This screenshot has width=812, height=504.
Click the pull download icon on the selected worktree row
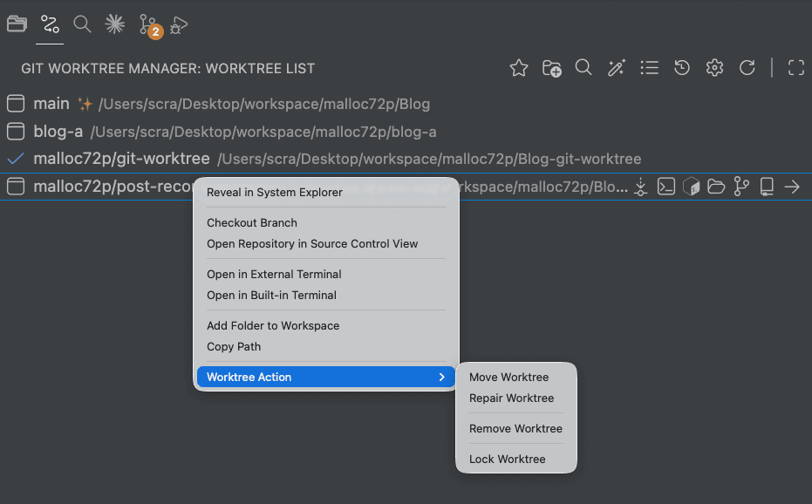click(x=641, y=187)
